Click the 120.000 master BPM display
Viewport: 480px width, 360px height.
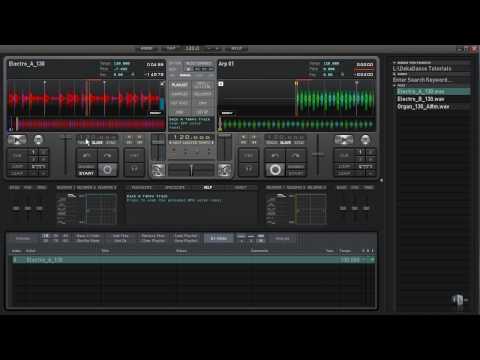191,137
